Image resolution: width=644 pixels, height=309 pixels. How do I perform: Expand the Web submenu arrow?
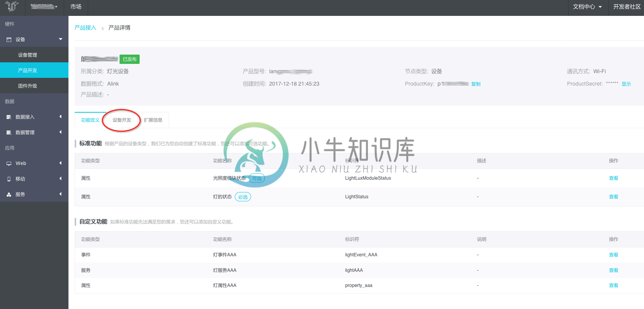60,163
